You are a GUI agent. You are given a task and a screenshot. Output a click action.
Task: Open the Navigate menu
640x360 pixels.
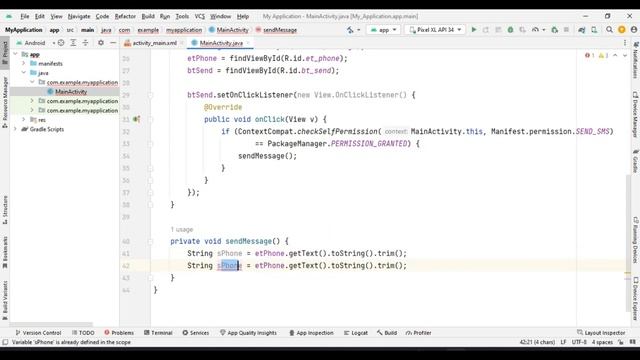79,16
